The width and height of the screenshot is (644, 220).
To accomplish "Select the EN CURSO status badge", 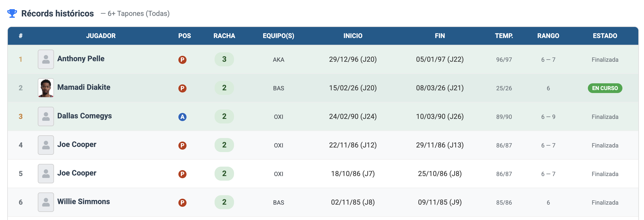I will click(605, 88).
